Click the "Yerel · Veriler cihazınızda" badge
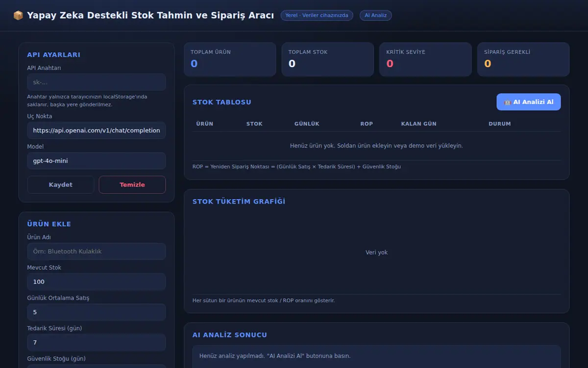 click(x=317, y=16)
